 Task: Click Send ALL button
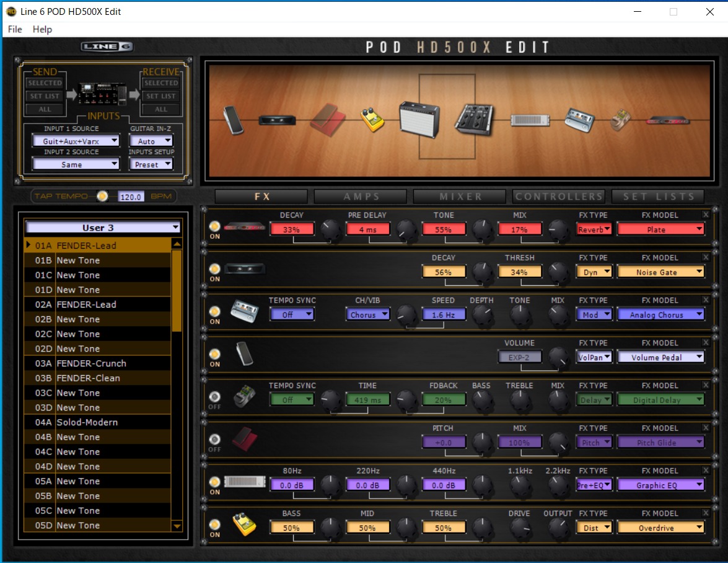[x=45, y=109]
